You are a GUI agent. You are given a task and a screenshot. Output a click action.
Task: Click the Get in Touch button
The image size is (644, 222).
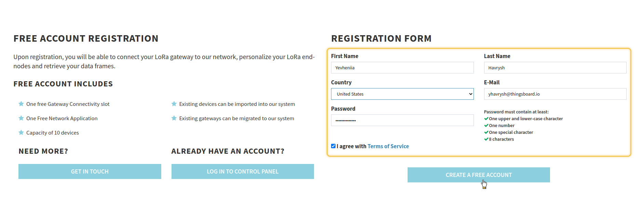[x=90, y=171]
